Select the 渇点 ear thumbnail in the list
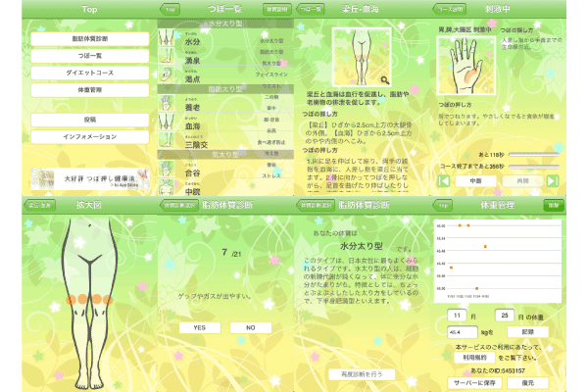 pos(168,76)
